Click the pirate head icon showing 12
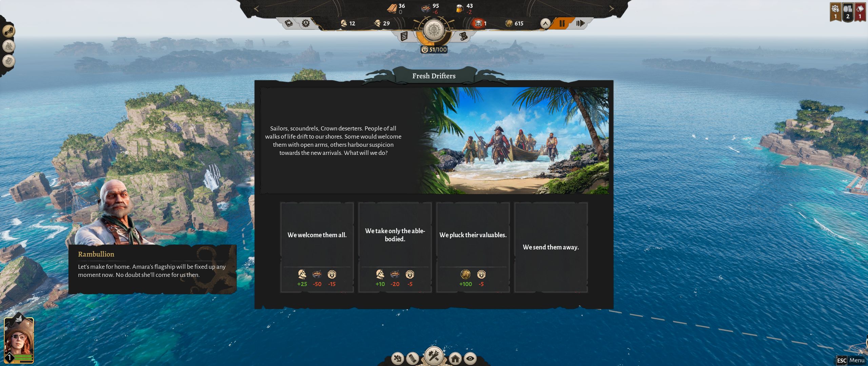 (x=344, y=23)
